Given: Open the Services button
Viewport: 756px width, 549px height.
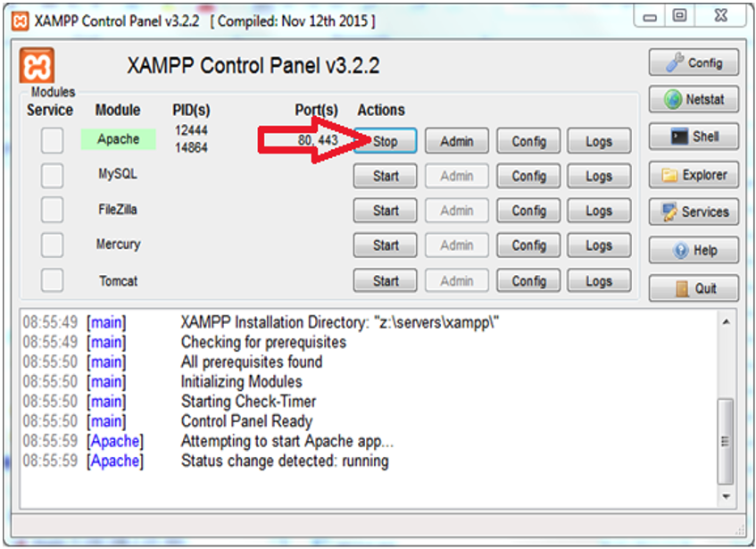Looking at the screenshot, I should click(x=694, y=212).
